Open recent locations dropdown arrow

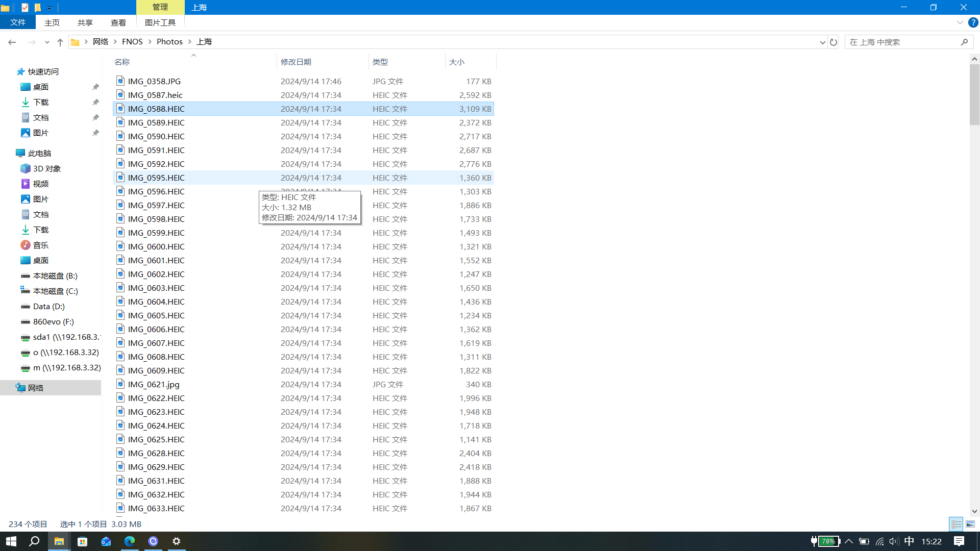pyautogui.click(x=47, y=42)
